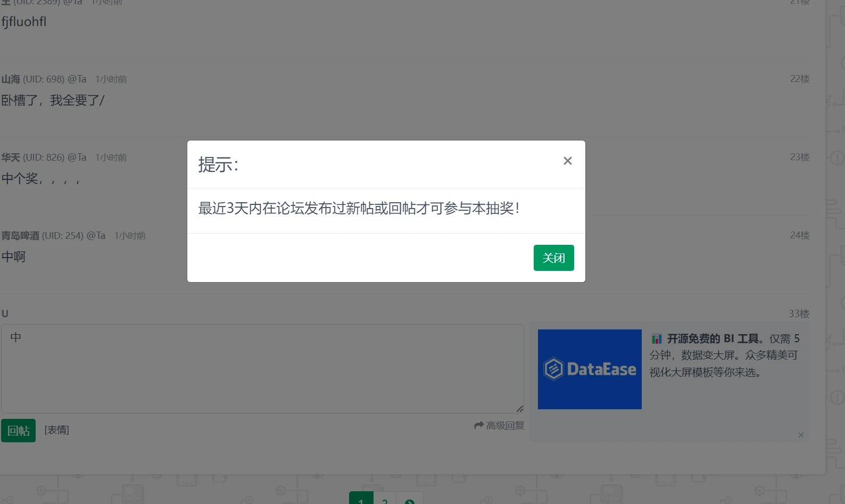This screenshot has width=845, height=504.
Task: Click the textarea resize handle
Action: [519, 409]
